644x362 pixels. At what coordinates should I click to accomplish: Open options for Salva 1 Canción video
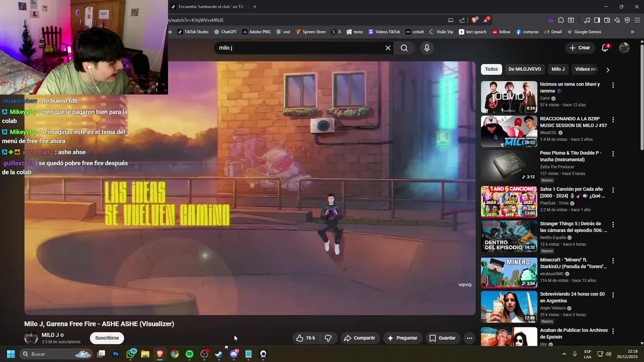point(613,190)
